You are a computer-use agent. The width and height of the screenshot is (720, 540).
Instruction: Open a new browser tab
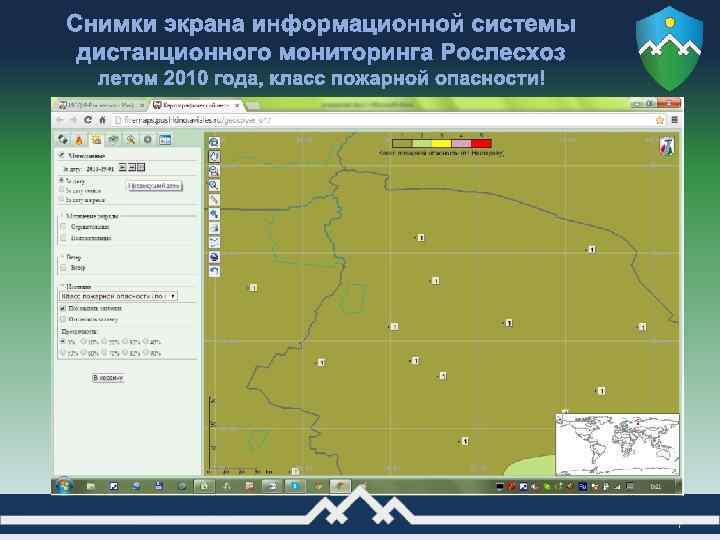coord(254,106)
